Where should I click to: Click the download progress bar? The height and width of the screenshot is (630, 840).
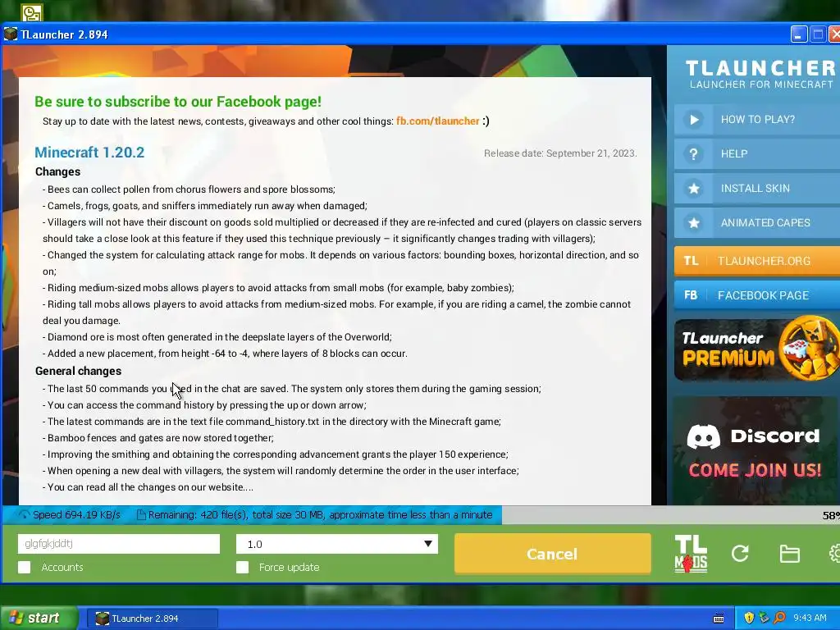[421, 515]
